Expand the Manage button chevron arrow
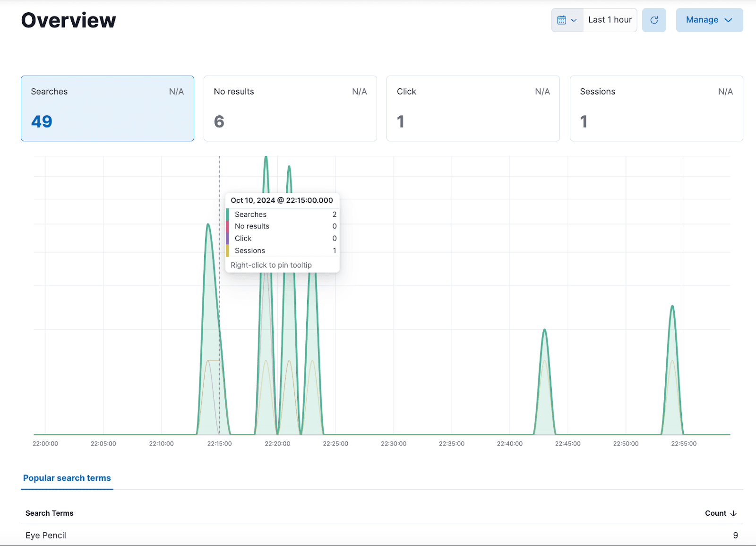 (x=728, y=20)
